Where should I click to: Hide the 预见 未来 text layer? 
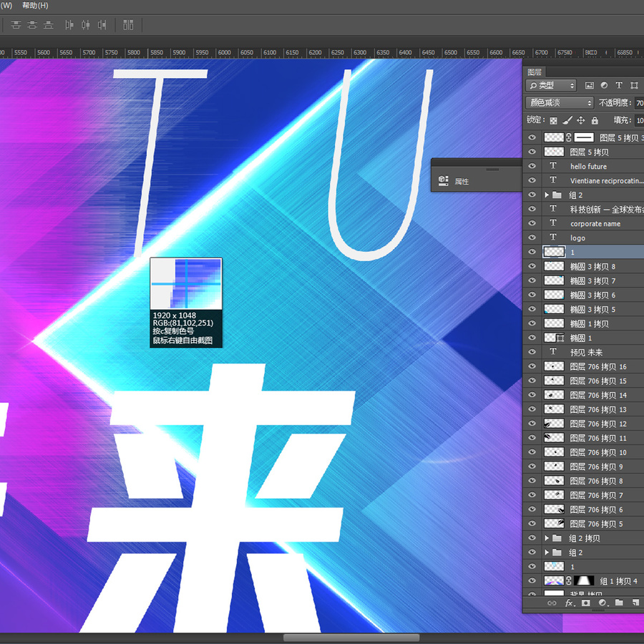532,352
